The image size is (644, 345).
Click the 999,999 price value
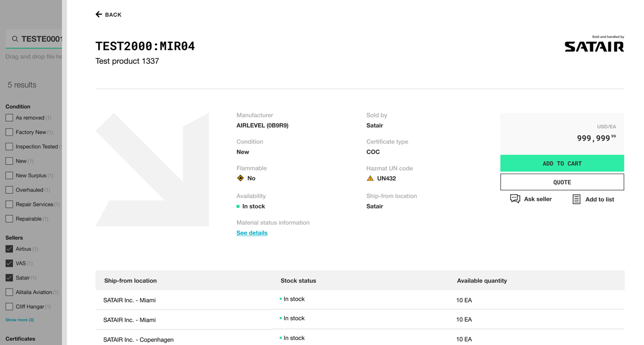[x=596, y=138]
